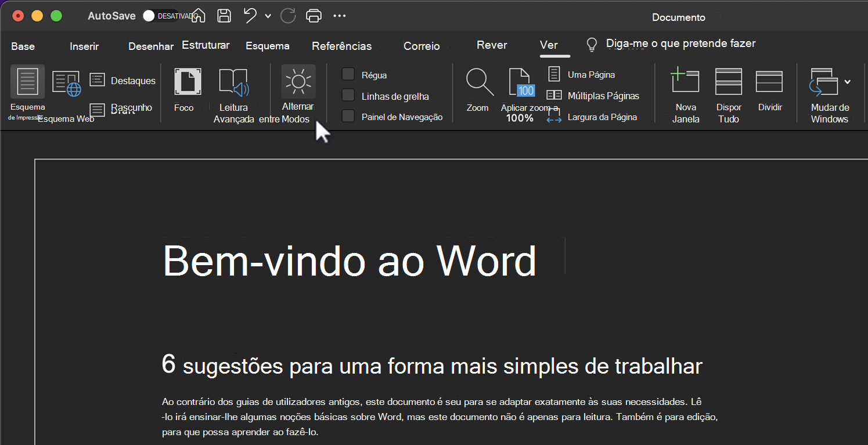Click the lightbulb Diga-me icon

(x=592, y=45)
